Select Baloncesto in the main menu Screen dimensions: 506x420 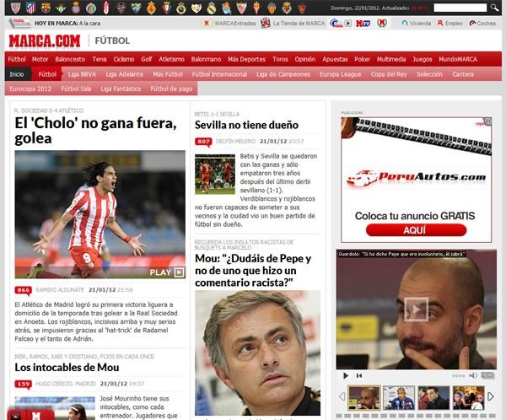coord(70,60)
